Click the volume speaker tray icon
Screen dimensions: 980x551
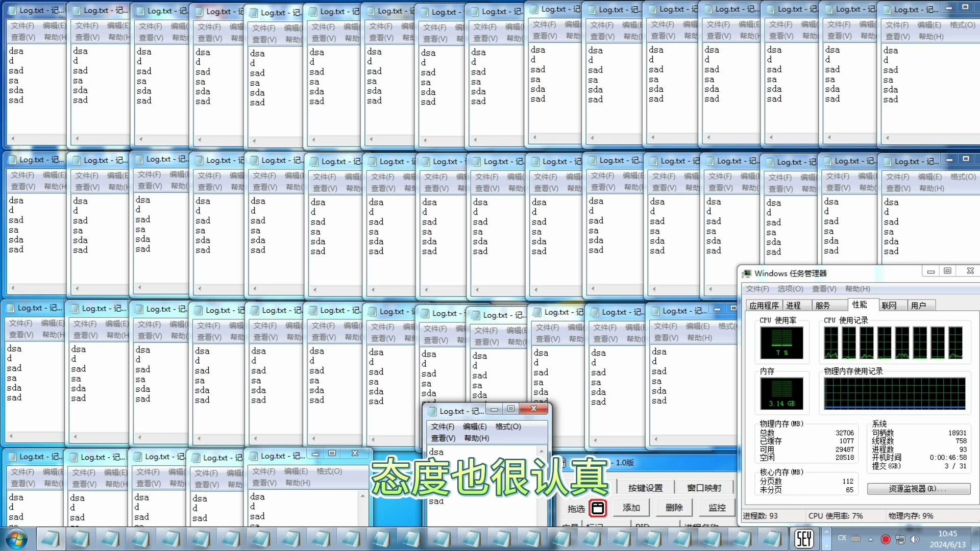pyautogui.click(x=914, y=539)
